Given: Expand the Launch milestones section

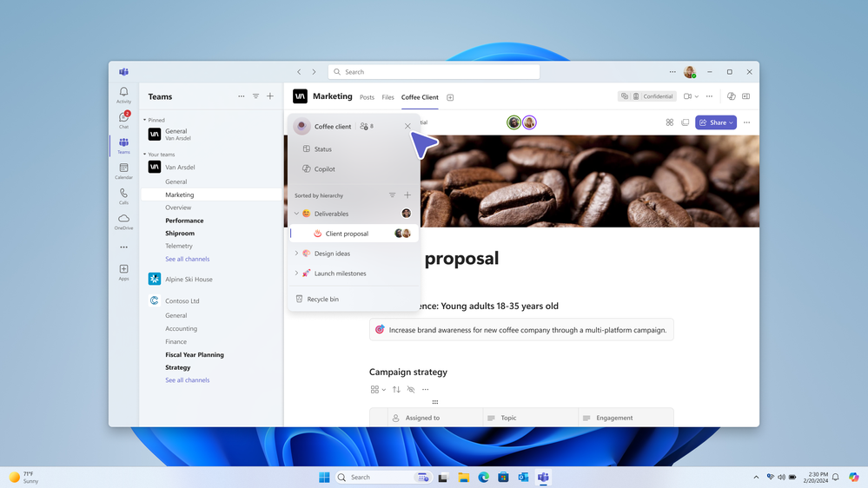Looking at the screenshot, I should (x=296, y=274).
